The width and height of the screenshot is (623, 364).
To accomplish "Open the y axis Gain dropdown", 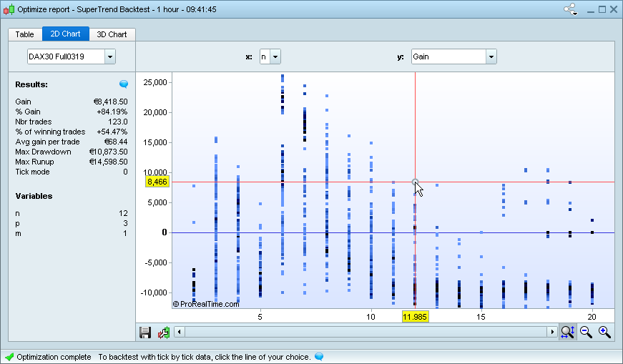I will 491,56.
